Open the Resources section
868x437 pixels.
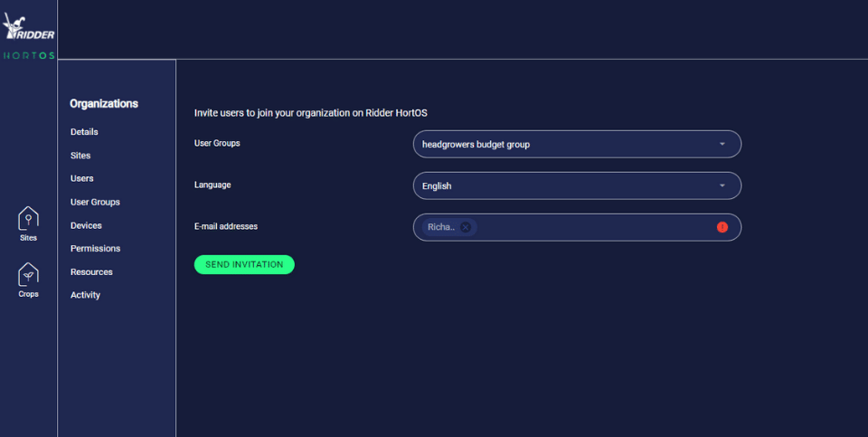point(91,272)
